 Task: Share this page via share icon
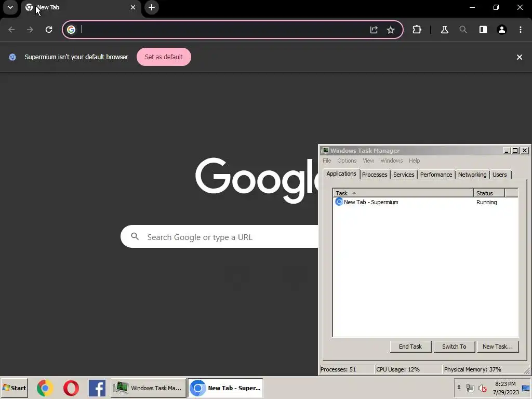[374, 30]
